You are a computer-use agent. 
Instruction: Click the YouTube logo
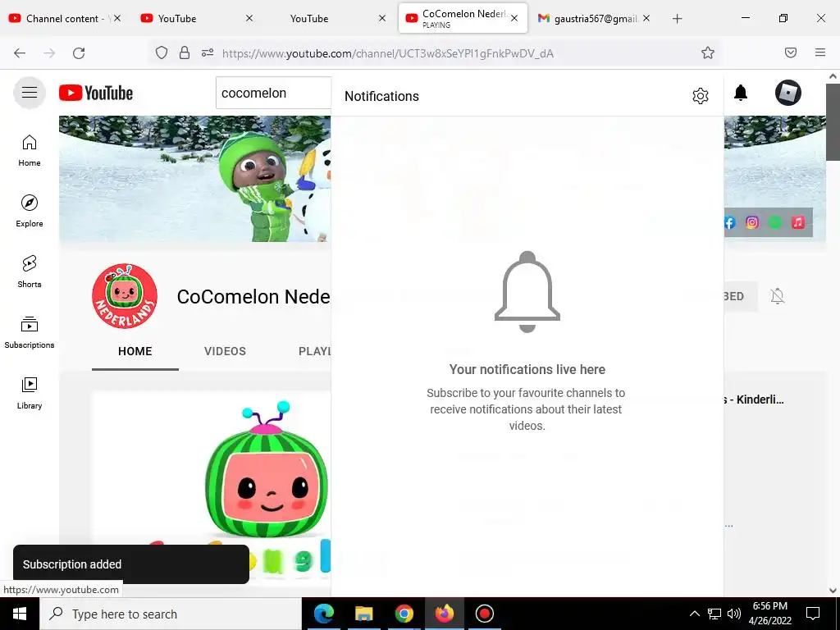coord(96,93)
